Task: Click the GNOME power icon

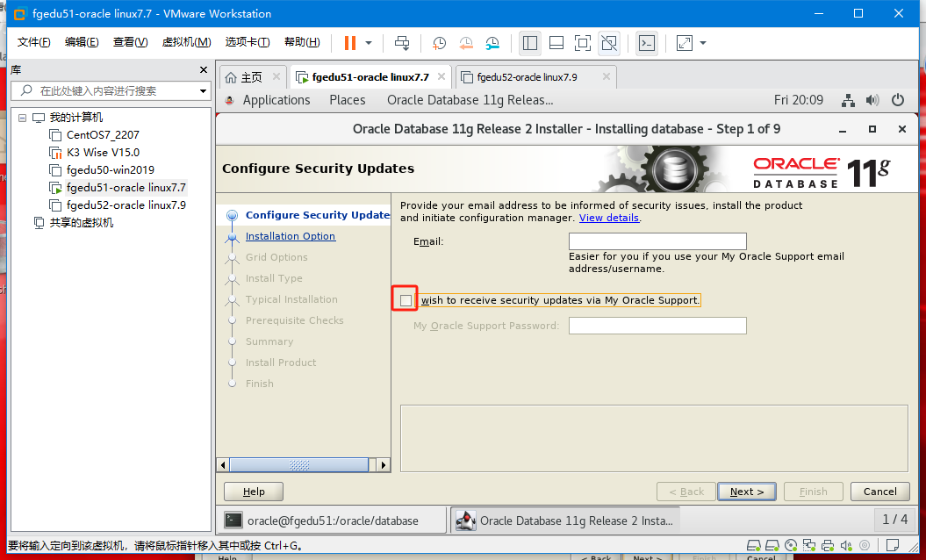Action: (898, 100)
